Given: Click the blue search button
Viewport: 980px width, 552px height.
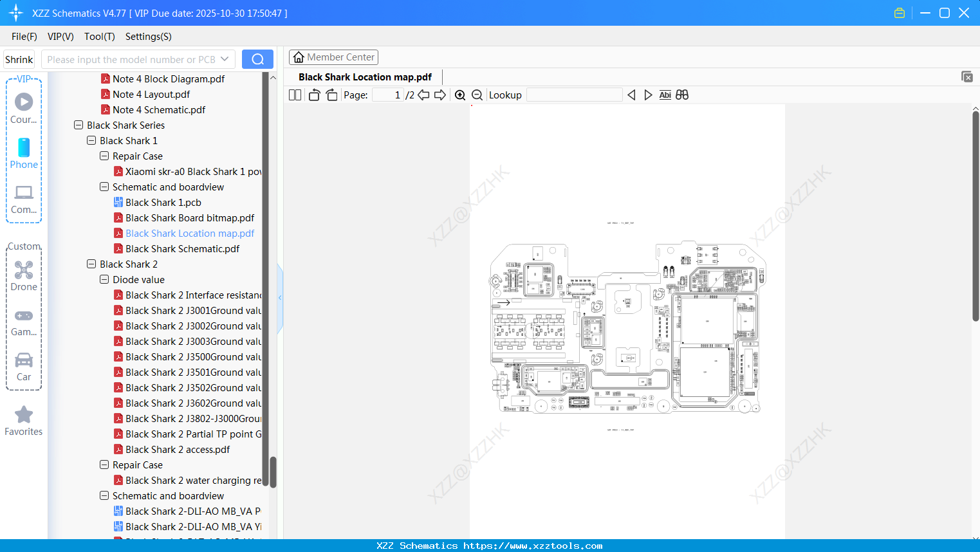Looking at the screenshot, I should [257, 59].
